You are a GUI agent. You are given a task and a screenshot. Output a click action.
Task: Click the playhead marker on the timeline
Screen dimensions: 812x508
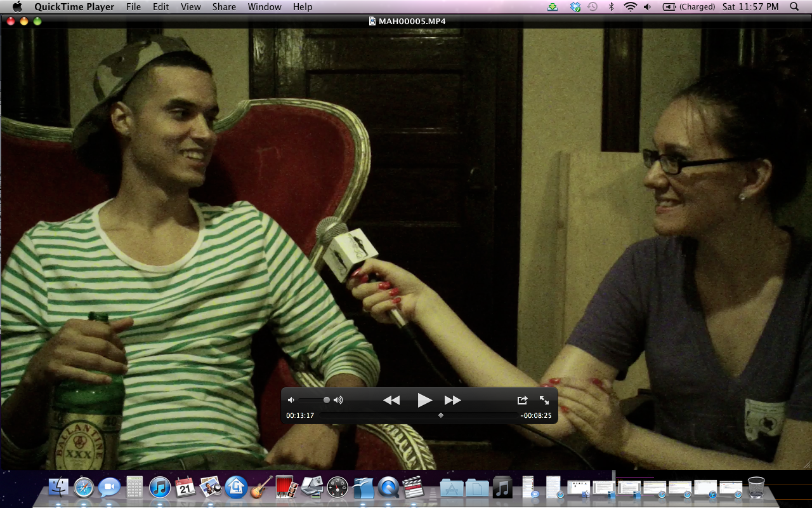tap(441, 415)
